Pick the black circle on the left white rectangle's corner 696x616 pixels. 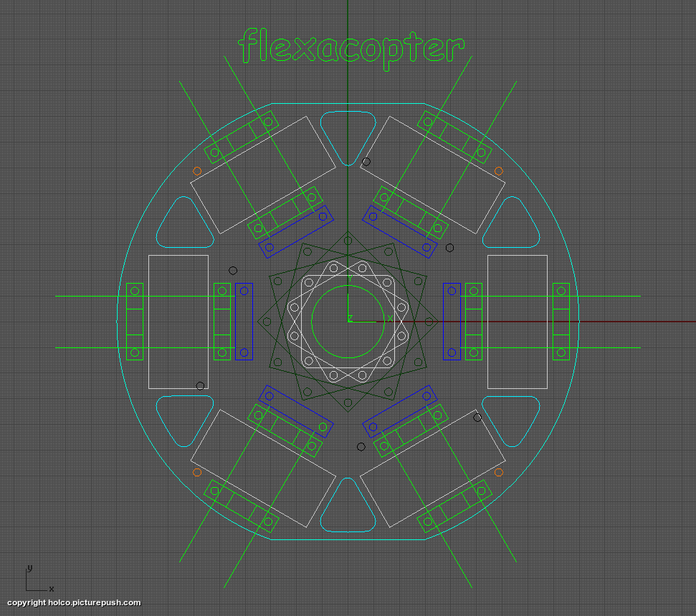200,386
